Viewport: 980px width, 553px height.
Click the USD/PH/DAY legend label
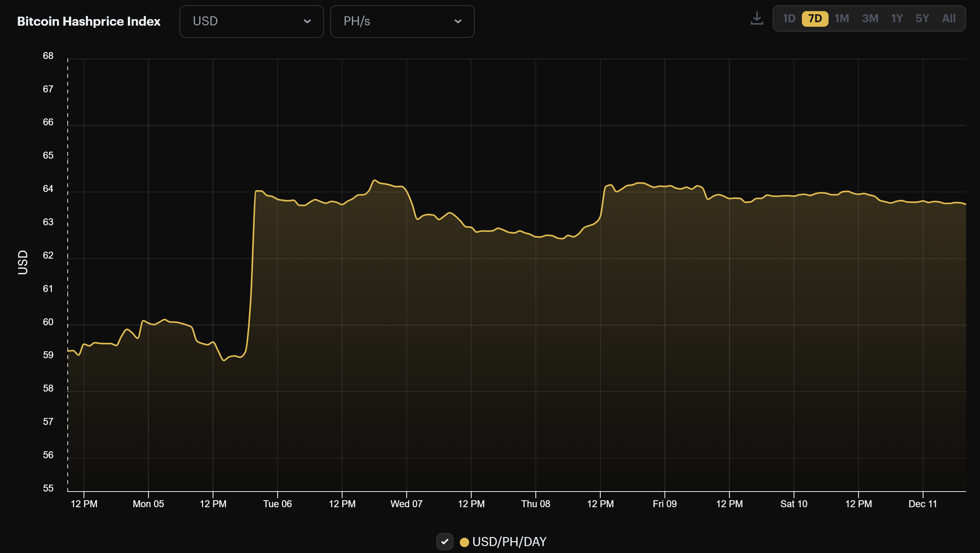pos(509,542)
